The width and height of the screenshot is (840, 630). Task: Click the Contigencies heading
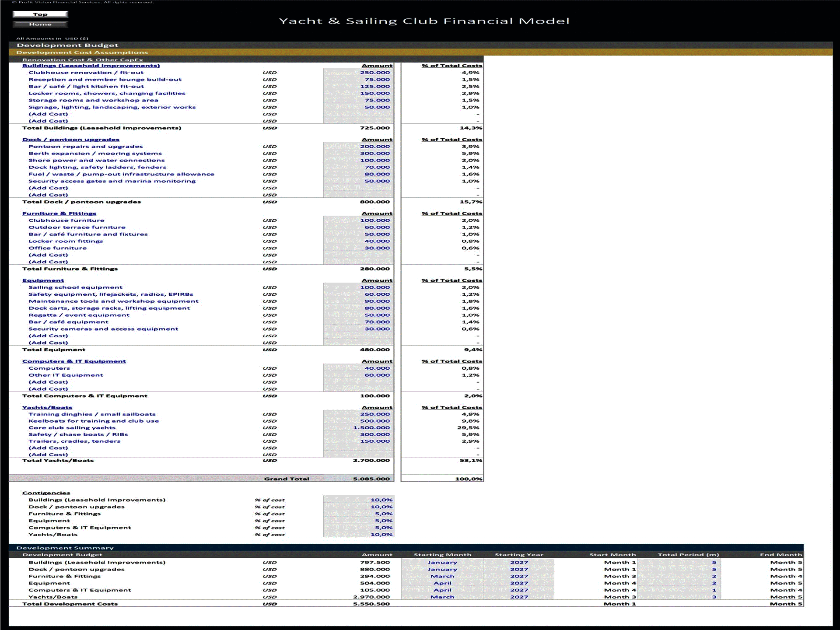coord(46,493)
